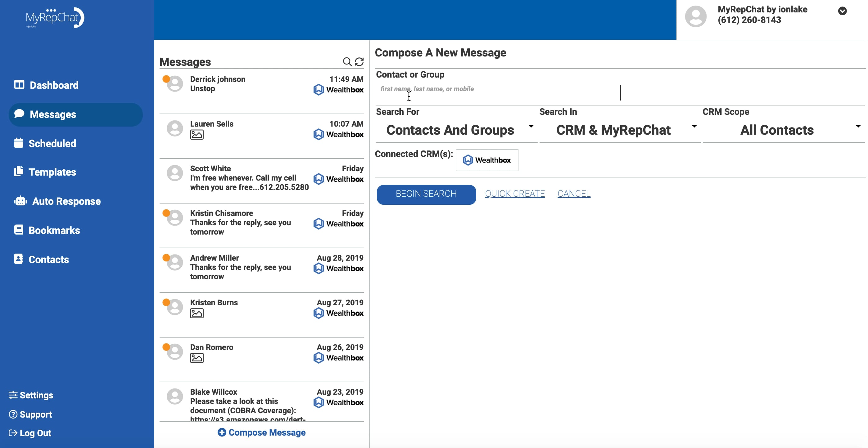
Task: Open the Search In dropdown
Action: 619,130
